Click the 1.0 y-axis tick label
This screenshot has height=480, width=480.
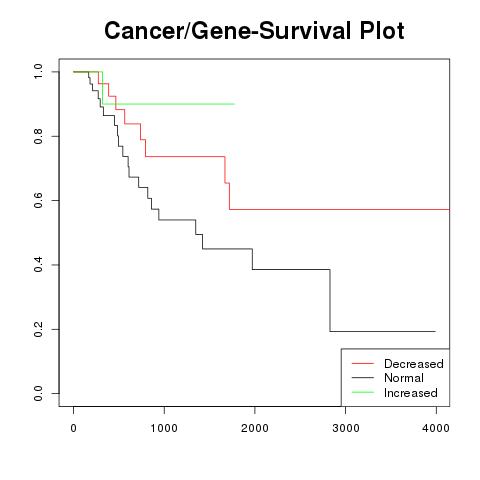pos(38,72)
